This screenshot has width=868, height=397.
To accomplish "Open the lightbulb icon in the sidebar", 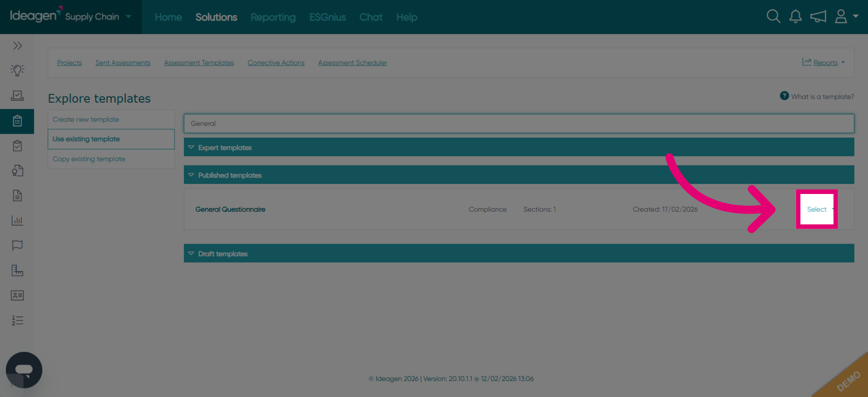I will click(17, 70).
